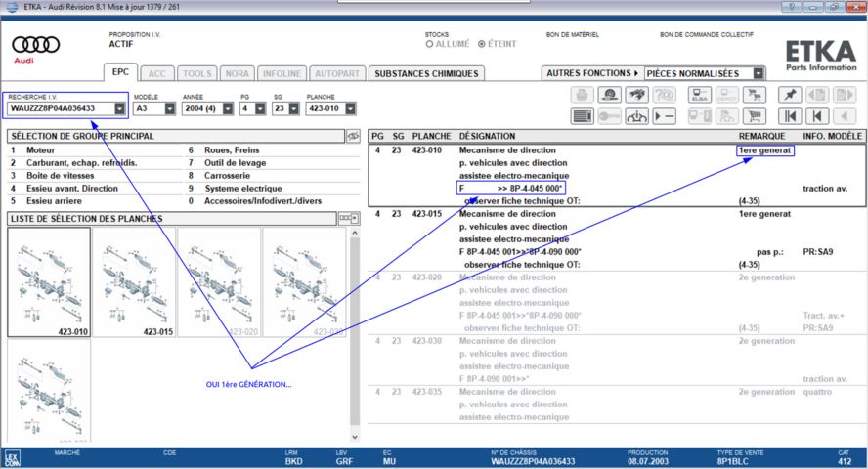
Task: Toggle eye icon beside Sélection de groupe principal
Action: tap(353, 136)
